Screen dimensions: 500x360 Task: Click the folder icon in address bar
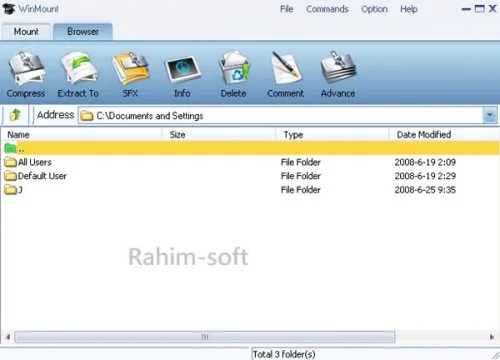(87, 116)
